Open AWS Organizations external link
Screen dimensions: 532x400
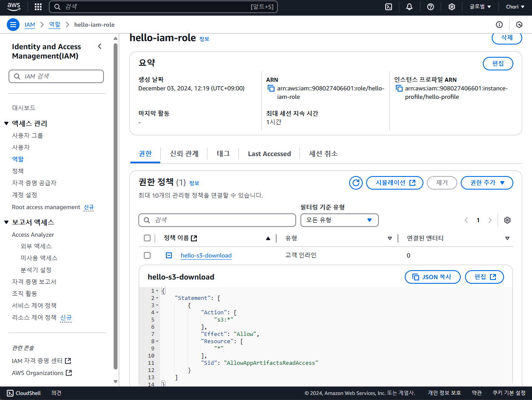[x=42, y=373]
